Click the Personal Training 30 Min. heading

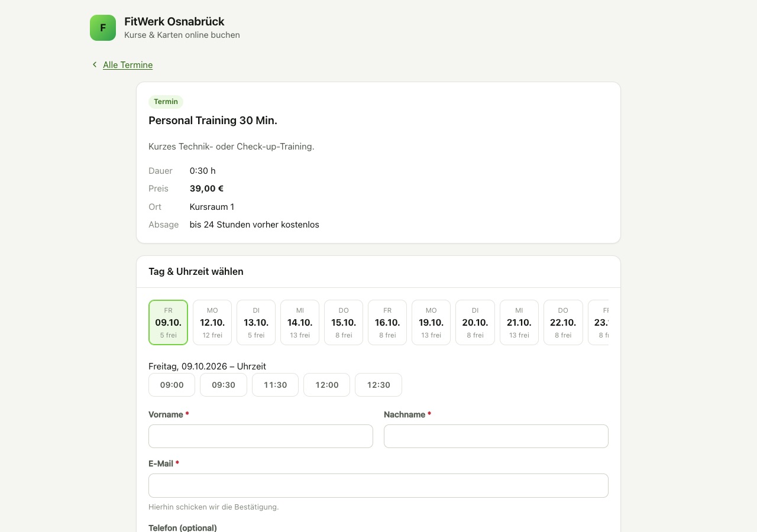pos(213,121)
